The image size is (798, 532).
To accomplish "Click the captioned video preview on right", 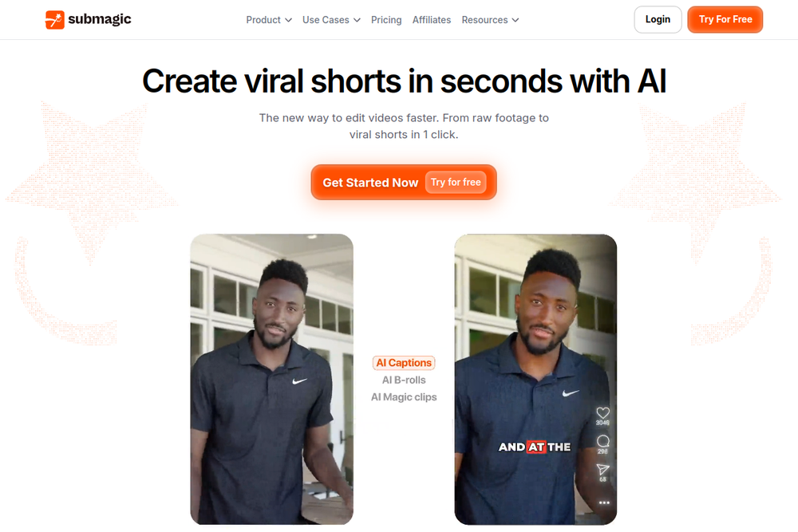I will pyautogui.click(x=535, y=380).
